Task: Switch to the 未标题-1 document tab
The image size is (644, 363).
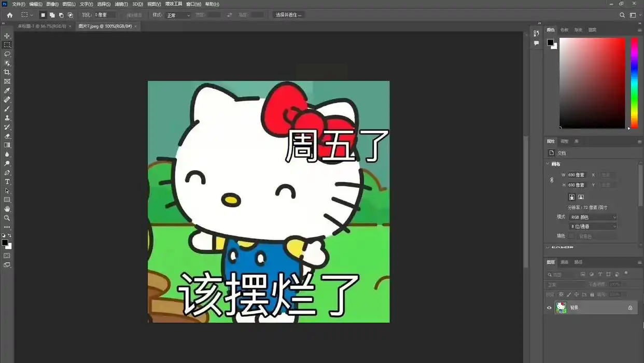Action: 42,26
